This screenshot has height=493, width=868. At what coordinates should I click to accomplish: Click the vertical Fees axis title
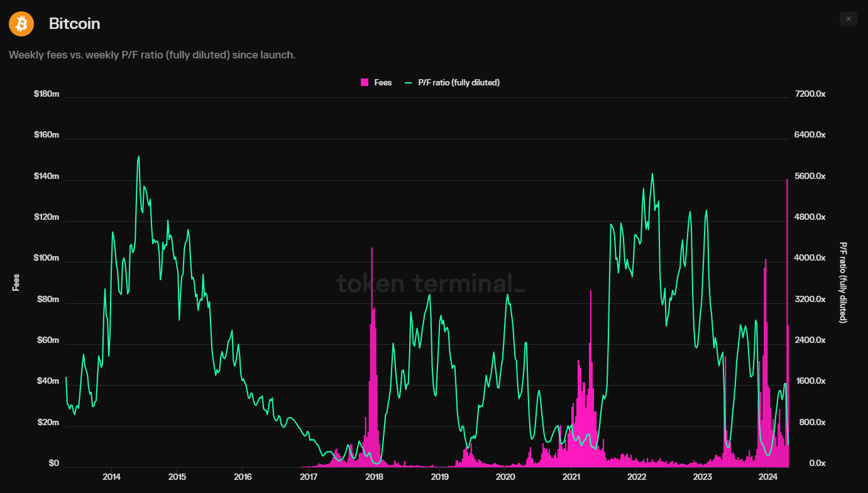pyautogui.click(x=16, y=284)
